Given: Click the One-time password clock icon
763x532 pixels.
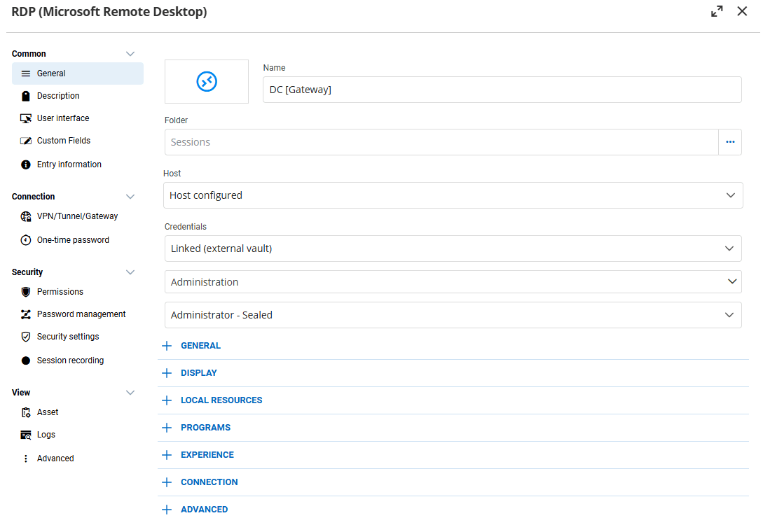Looking at the screenshot, I should pos(25,240).
